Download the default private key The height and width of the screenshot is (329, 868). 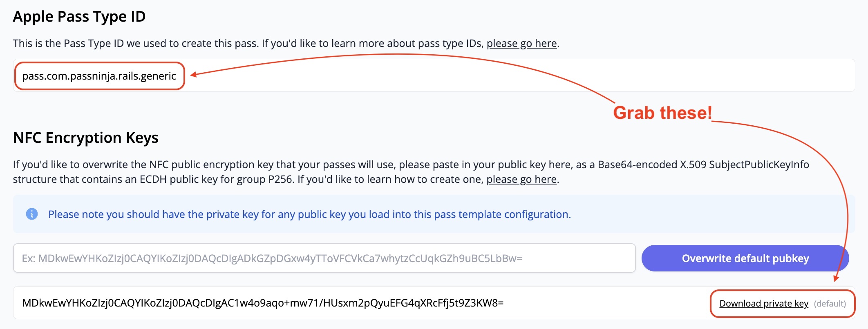763,303
